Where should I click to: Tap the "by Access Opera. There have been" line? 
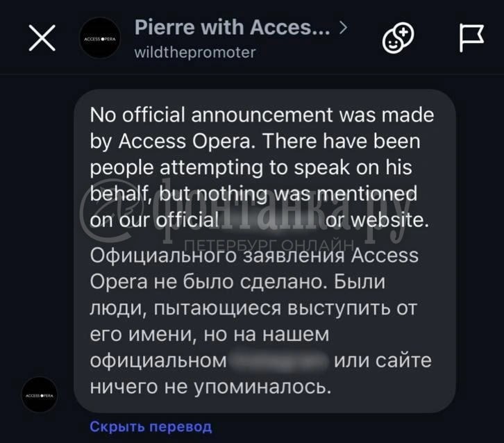coord(255,142)
